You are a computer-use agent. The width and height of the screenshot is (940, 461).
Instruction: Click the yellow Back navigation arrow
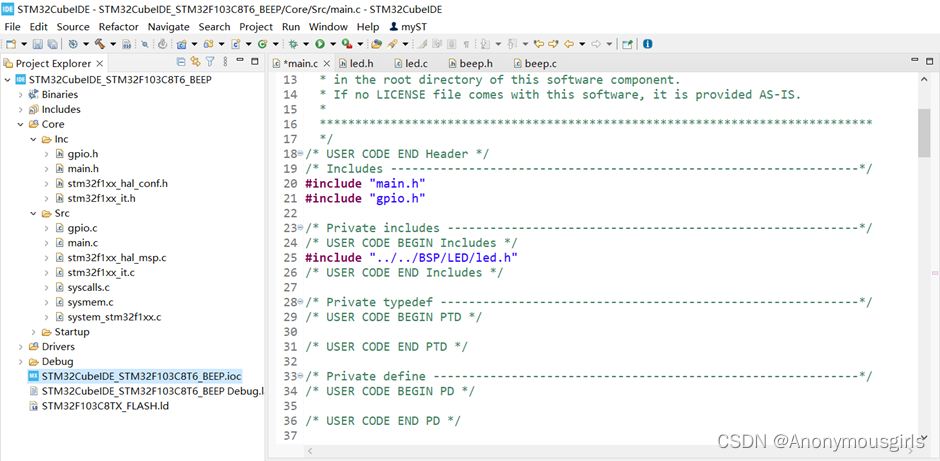click(569, 44)
